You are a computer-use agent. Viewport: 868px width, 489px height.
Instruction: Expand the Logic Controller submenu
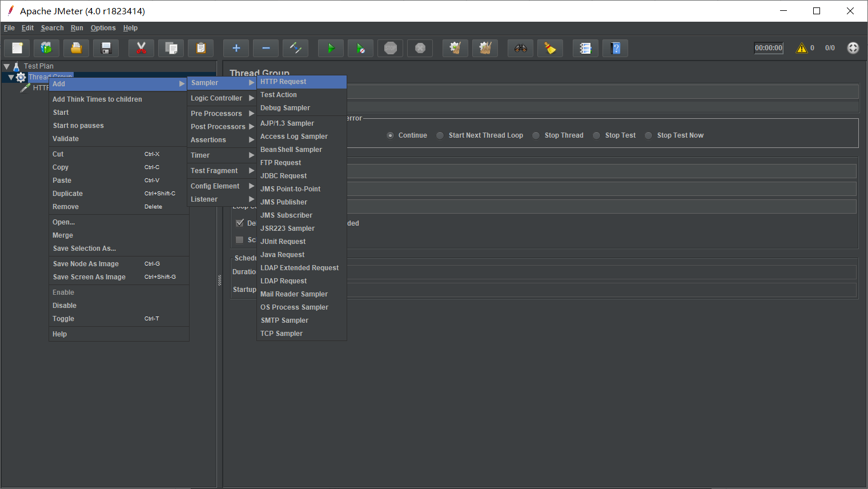[x=222, y=98]
